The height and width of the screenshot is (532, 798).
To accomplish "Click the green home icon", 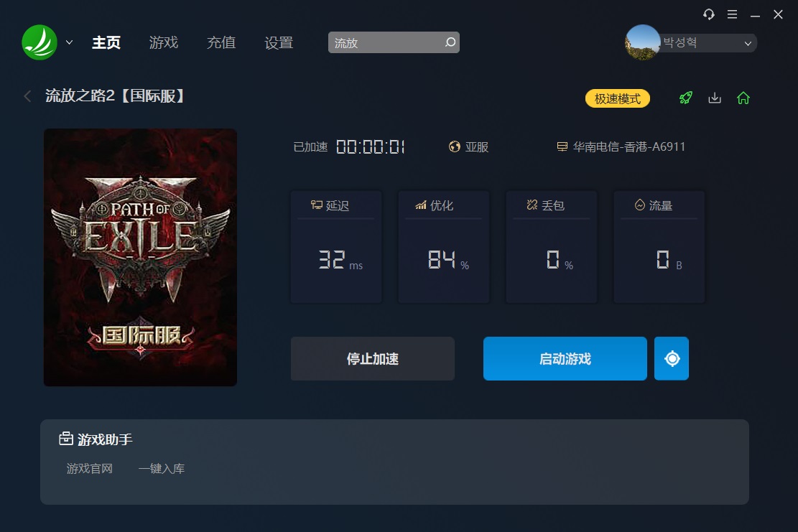I will 743,98.
